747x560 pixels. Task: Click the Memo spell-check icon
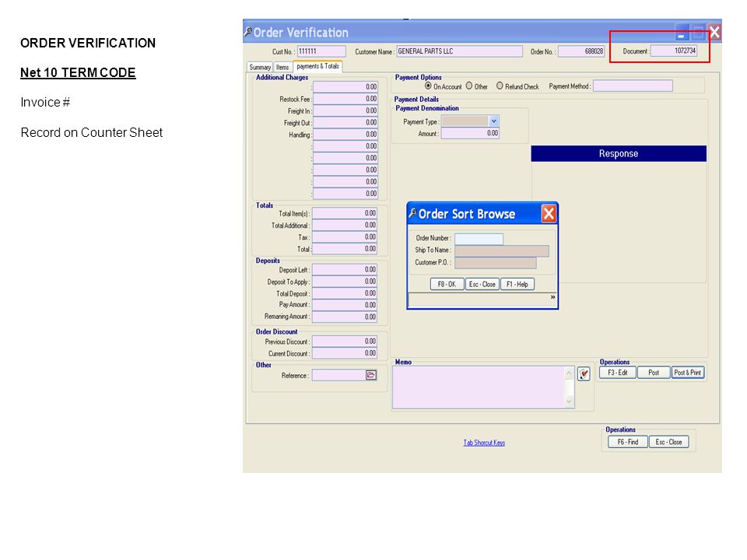pyautogui.click(x=584, y=374)
